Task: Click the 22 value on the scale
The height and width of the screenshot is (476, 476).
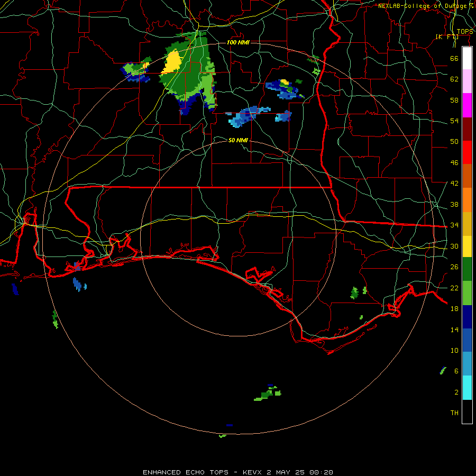Action: (x=454, y=288)
